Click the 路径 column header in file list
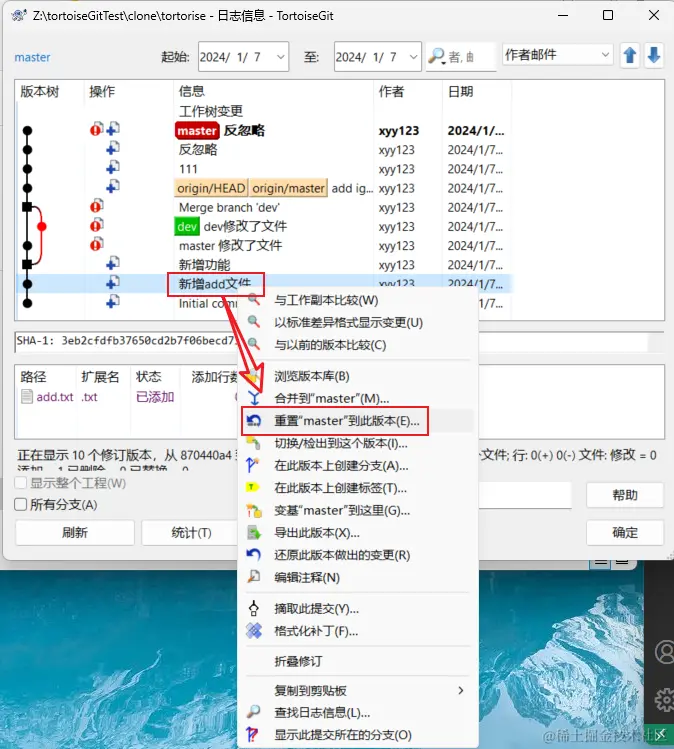 click(x=46, y=376)
